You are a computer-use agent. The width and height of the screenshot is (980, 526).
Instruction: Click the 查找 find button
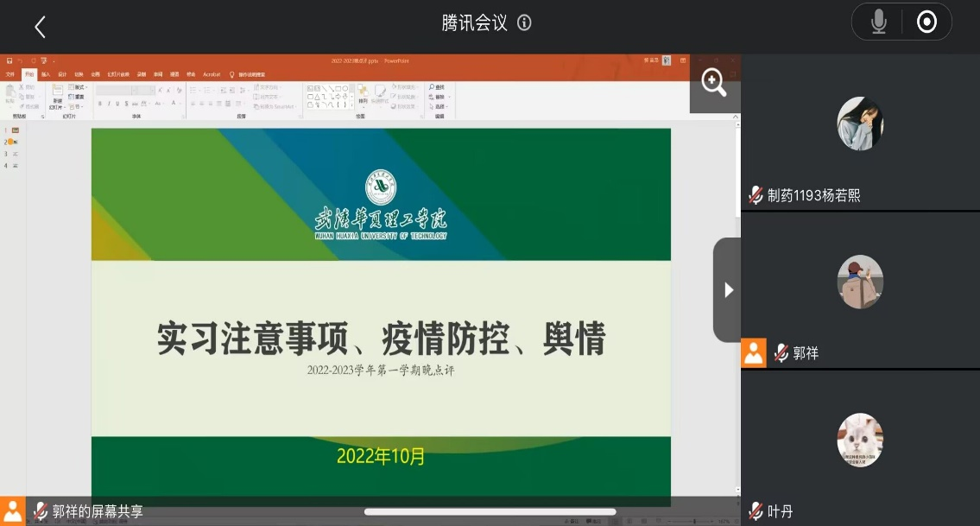(438, 87)
